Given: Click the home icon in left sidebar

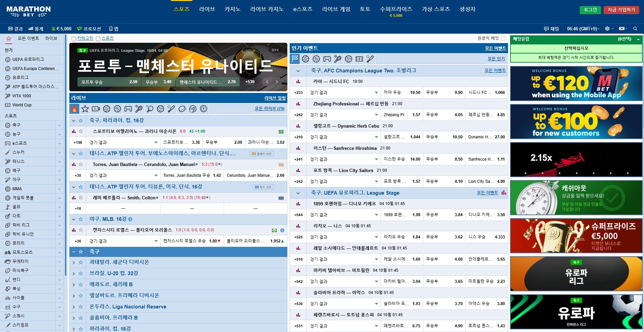Looking at the screenshot, I should point(9,38).
